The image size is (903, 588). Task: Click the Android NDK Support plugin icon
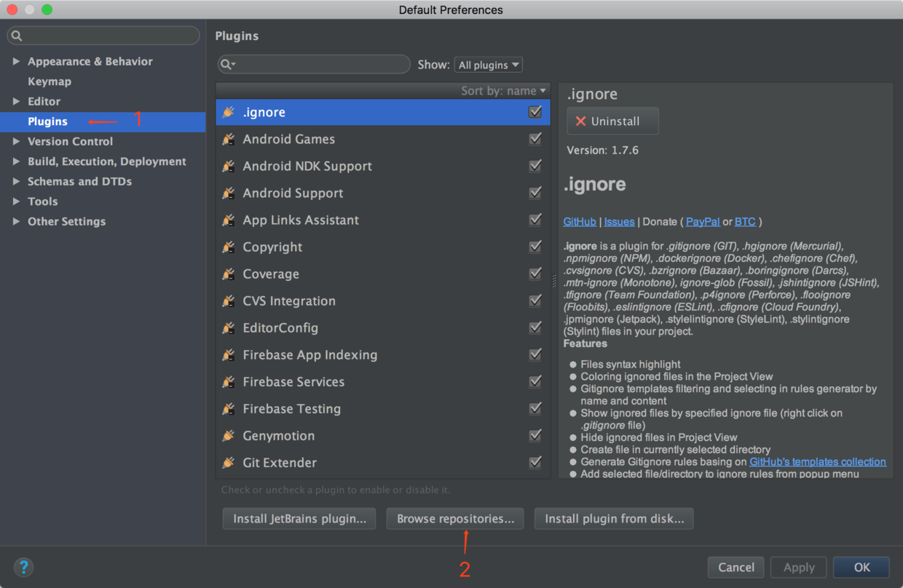[x=229, y=166]
